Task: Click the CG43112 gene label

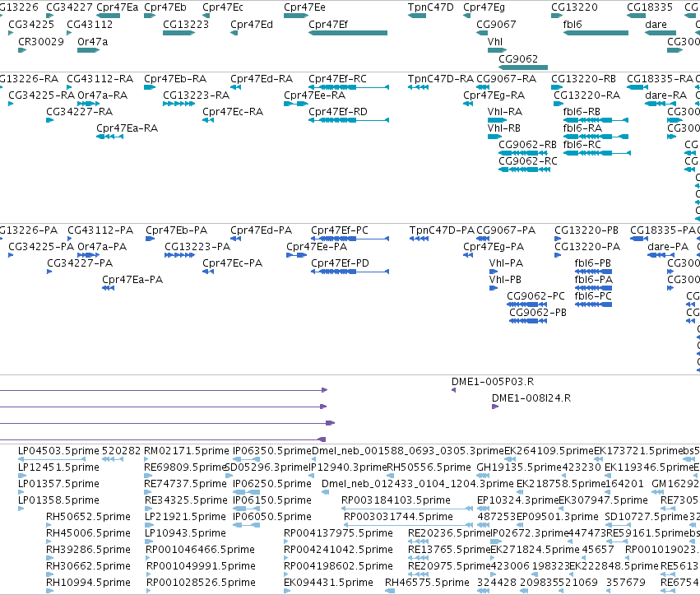Action: (x=90, y=25)
